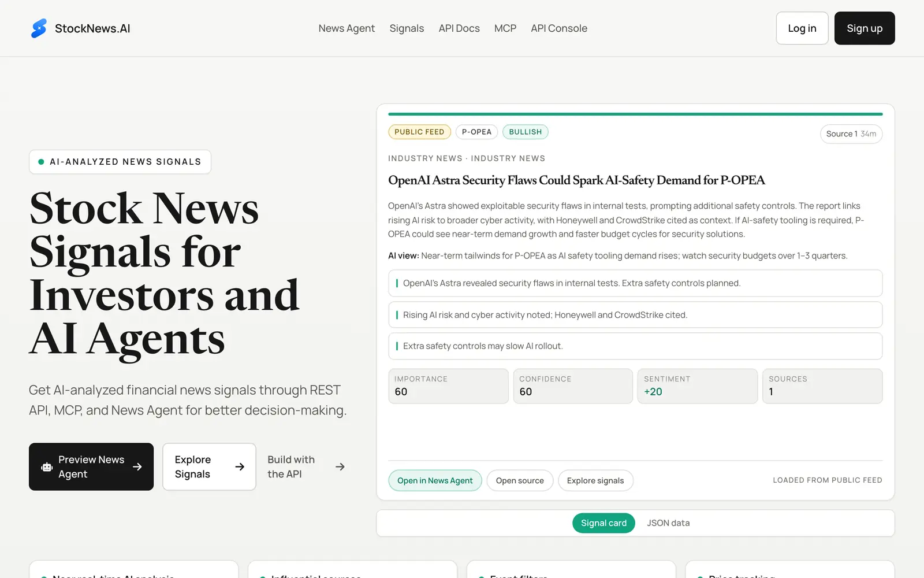Open the MCP nav link
Viewport: 924px width, 578px height.
(x=505, y=28)
